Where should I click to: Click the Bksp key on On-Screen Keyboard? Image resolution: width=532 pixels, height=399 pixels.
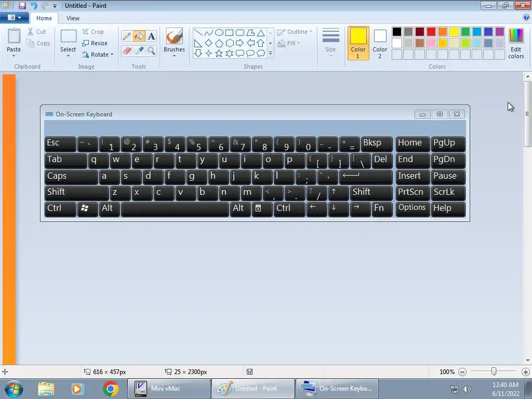pos(377,144)
